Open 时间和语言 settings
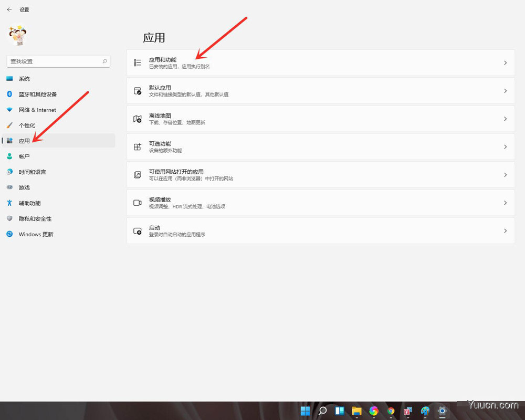 point(59,172)
